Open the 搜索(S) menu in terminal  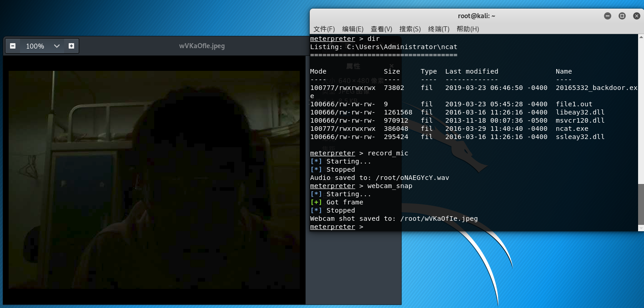coord(410,29)
